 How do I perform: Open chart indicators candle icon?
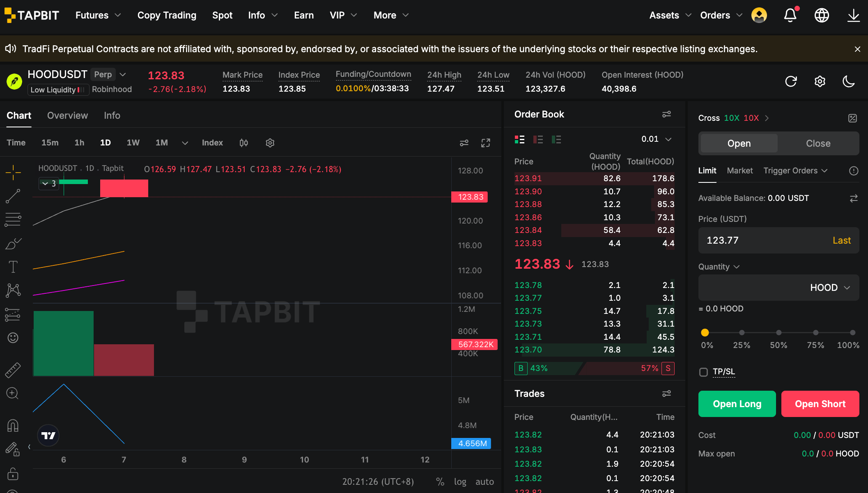[243, 143]
